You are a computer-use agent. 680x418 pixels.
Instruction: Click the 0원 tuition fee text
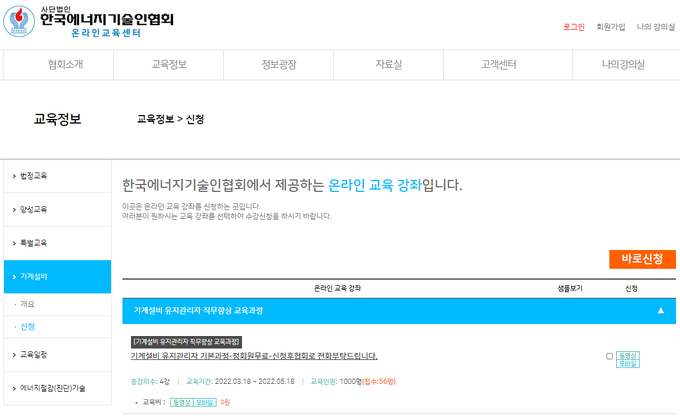pyautogui.click(x=225, y=402)
